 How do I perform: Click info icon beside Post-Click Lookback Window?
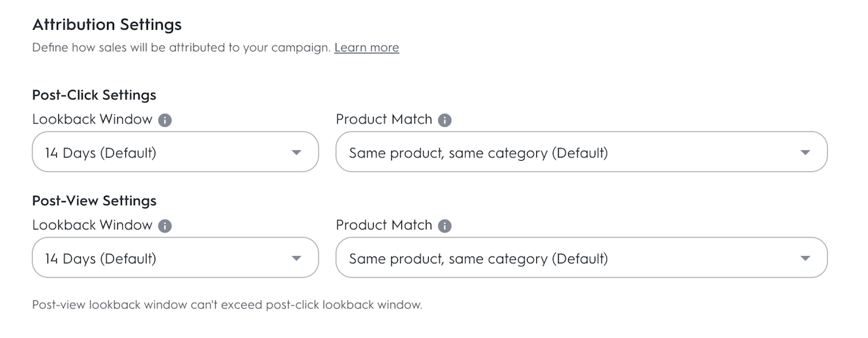pos(165,120)
